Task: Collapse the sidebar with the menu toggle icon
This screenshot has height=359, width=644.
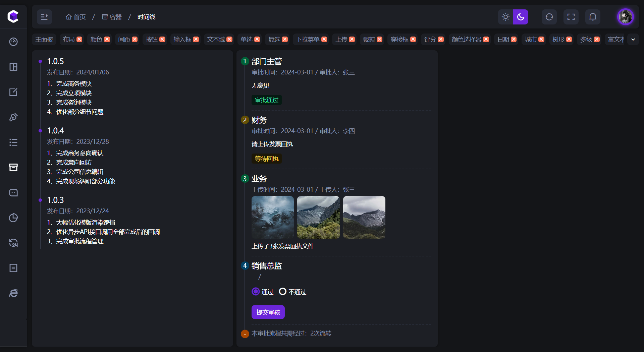Action: pos(44,17)
